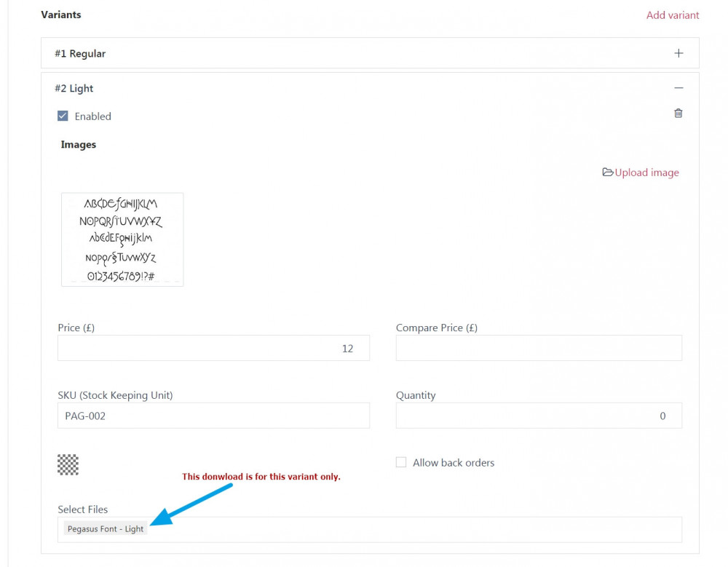The image size is (728, 567).
Task: Open the Pegasus font alphabet preview thumbnail
Action: pos(122,239)
